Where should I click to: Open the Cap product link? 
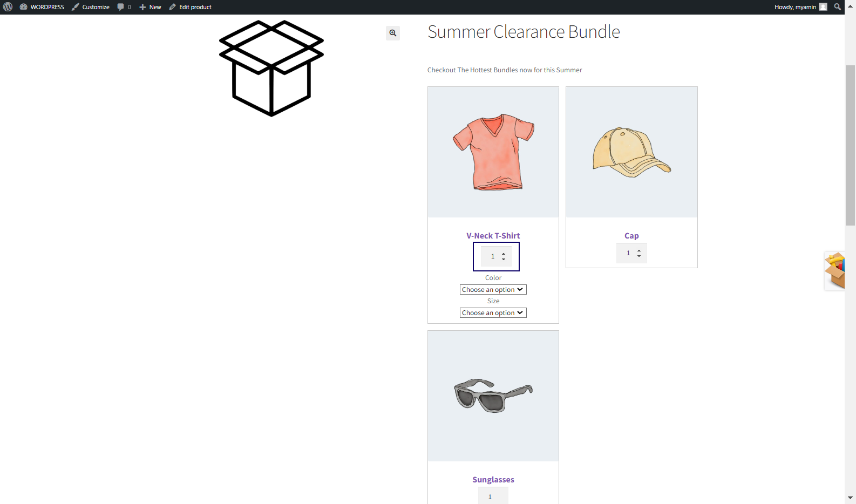[x=631, y=236]
